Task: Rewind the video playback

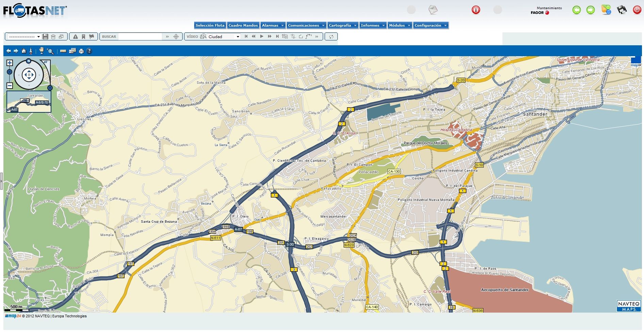Action: [253, 36]
